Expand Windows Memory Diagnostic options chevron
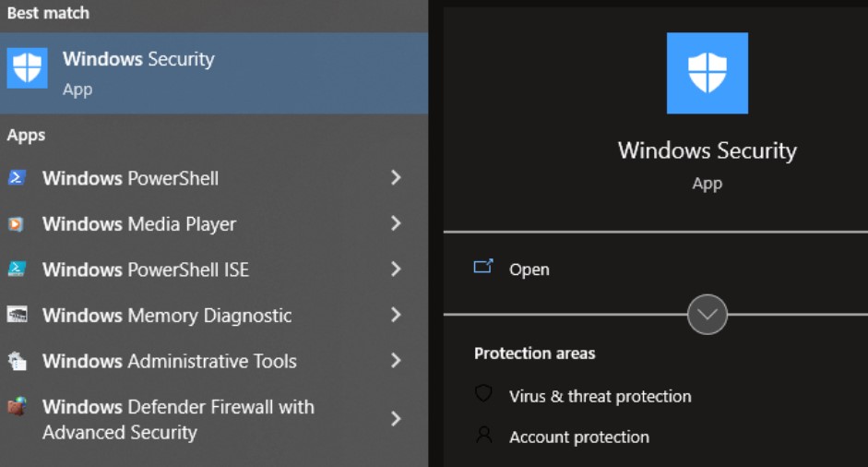Screen dimensions: 868x467 click(x=396, y=315)
